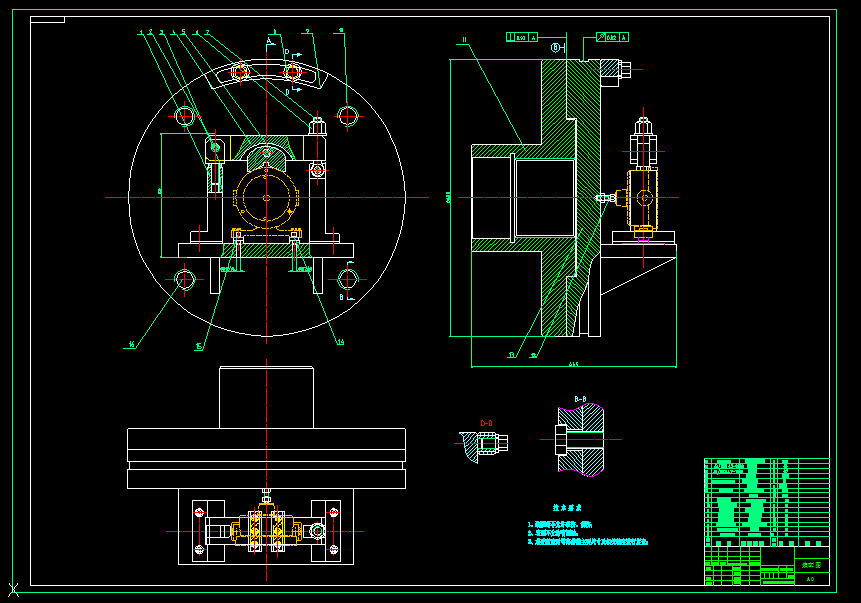Click the drawing name cell above A0
This screenshot has height=603, width=861.
[812, 565]
